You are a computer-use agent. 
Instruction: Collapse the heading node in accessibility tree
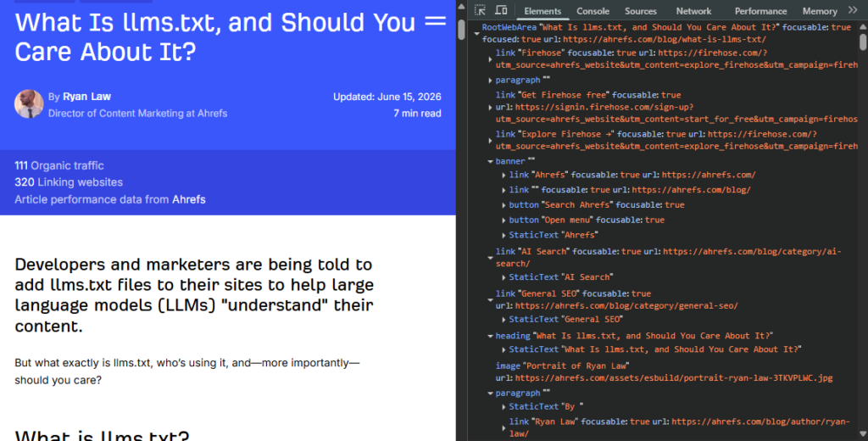(490, 337)
